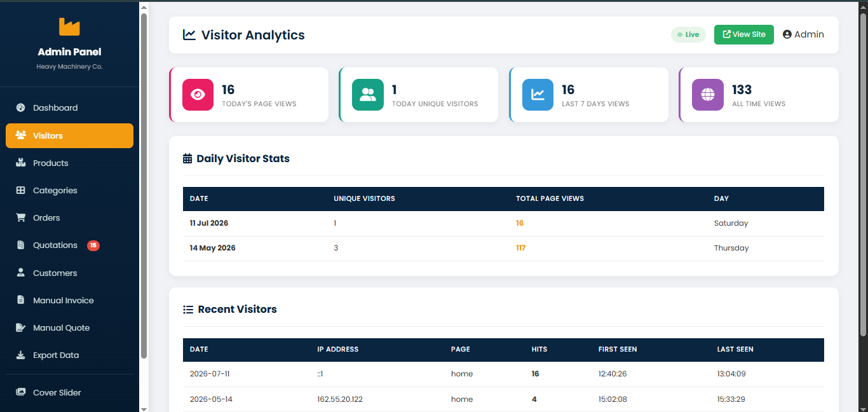Click the red 15 badge on Quotations
The width and height of the screenshot is (868, 412).
click(x=93, y=245)
